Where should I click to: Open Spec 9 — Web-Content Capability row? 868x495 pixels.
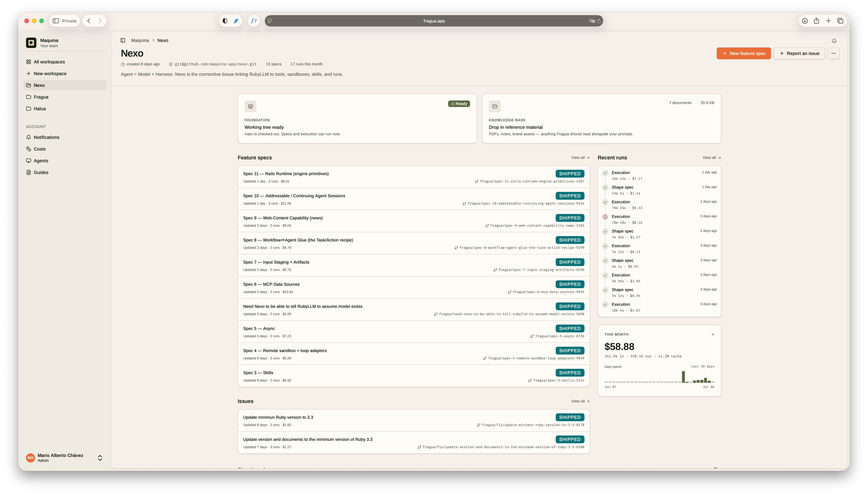point(413,221)
